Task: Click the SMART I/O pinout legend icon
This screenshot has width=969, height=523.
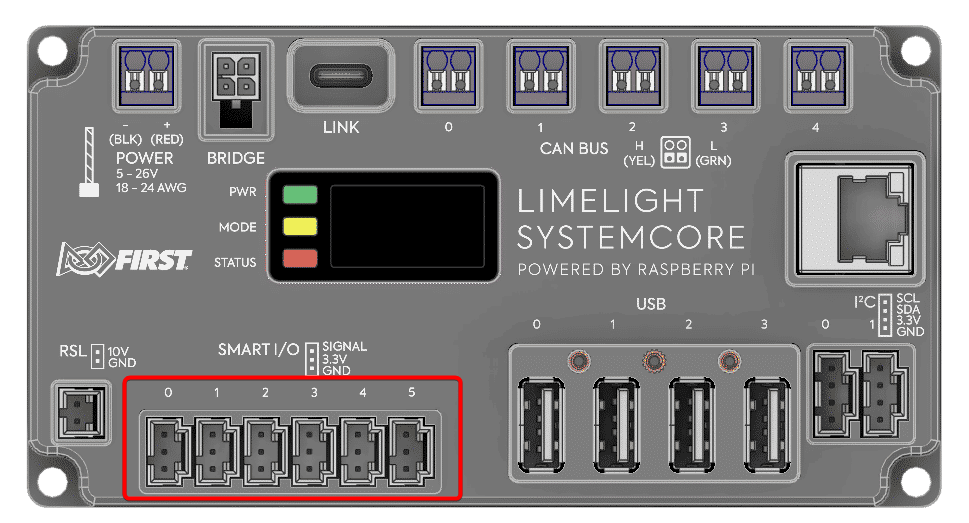Action: tap(312, 359)
